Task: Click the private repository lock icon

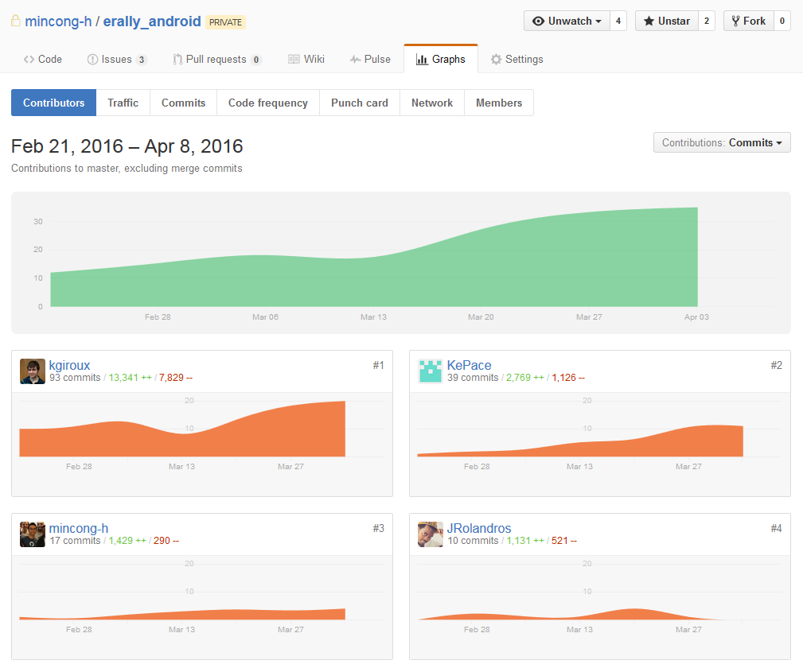Action: pyautogui.click(x=16, y=21)
